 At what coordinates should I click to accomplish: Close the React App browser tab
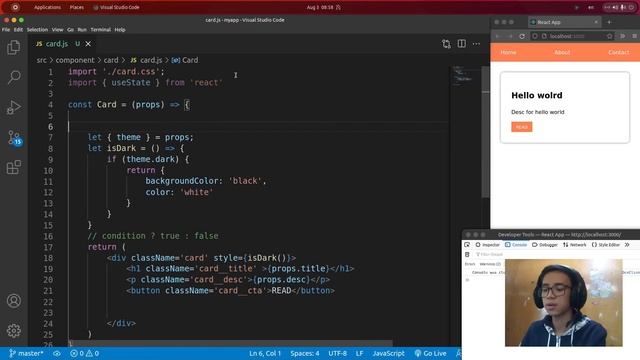[x=596, y=22]
